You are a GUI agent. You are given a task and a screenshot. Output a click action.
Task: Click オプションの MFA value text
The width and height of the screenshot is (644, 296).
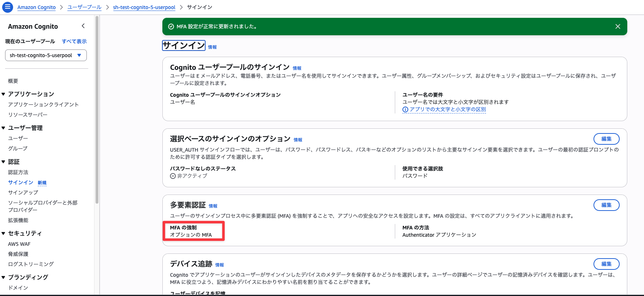coord(191,235)
